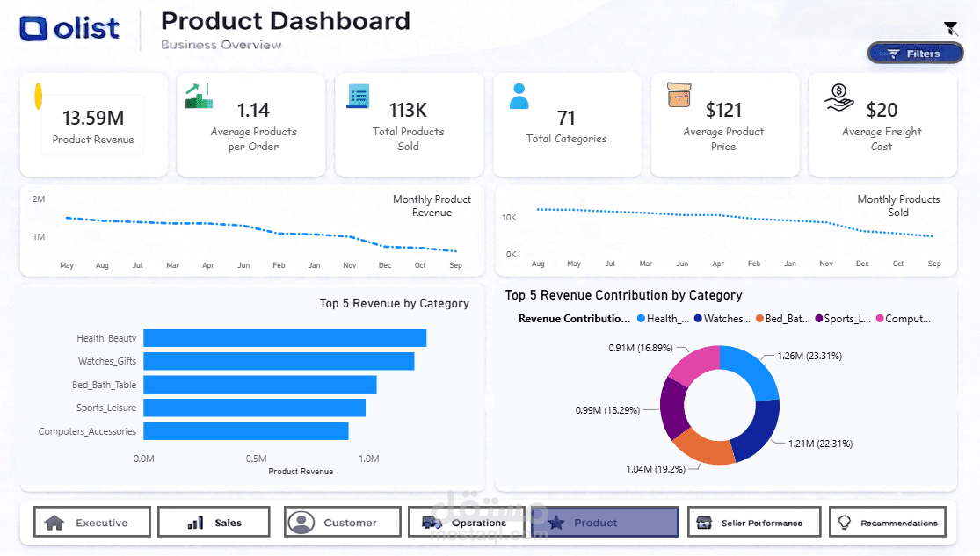The height and width of the screenshot is (556, 980).
Task: Click the pink donut segment 16.89%
Action: pyautogui.click(x=695, y=363)
